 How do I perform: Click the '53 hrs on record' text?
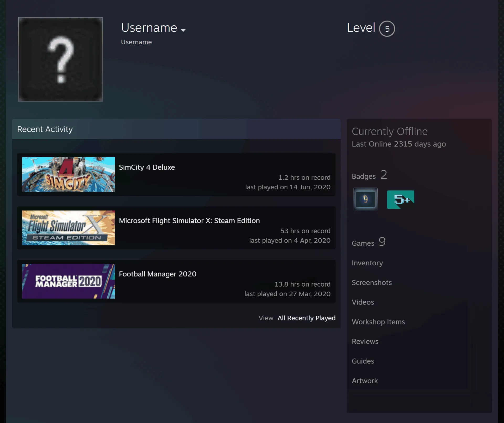pyautogui.click(x=305, y=231)
